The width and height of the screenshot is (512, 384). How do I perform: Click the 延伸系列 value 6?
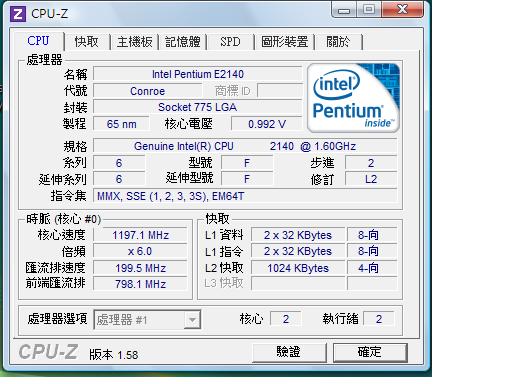(119, 179)
